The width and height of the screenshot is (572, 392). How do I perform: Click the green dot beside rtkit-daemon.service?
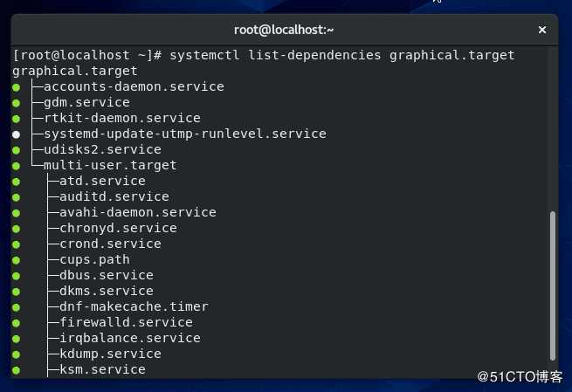point(17,119)
